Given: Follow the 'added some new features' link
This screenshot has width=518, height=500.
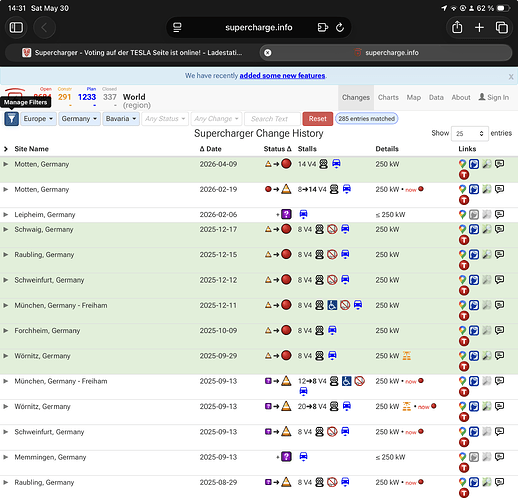Looking at the screenshot, I should (282, 76).
